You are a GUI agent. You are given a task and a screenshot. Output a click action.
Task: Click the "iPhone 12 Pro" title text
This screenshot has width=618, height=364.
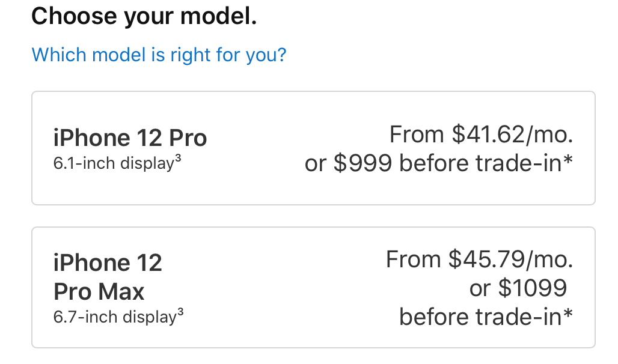[x=130, y=138]
